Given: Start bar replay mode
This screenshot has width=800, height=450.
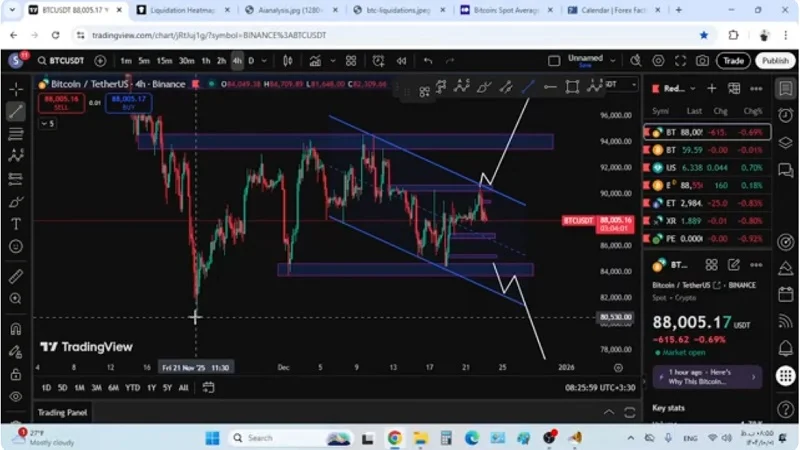Looking at the screenshot, I should (x=402, y=61).
